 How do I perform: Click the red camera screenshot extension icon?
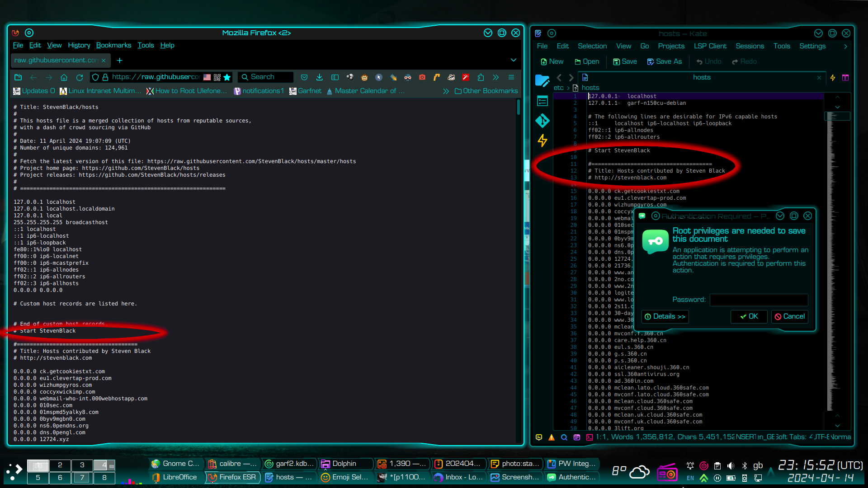(x=422, y=77)
